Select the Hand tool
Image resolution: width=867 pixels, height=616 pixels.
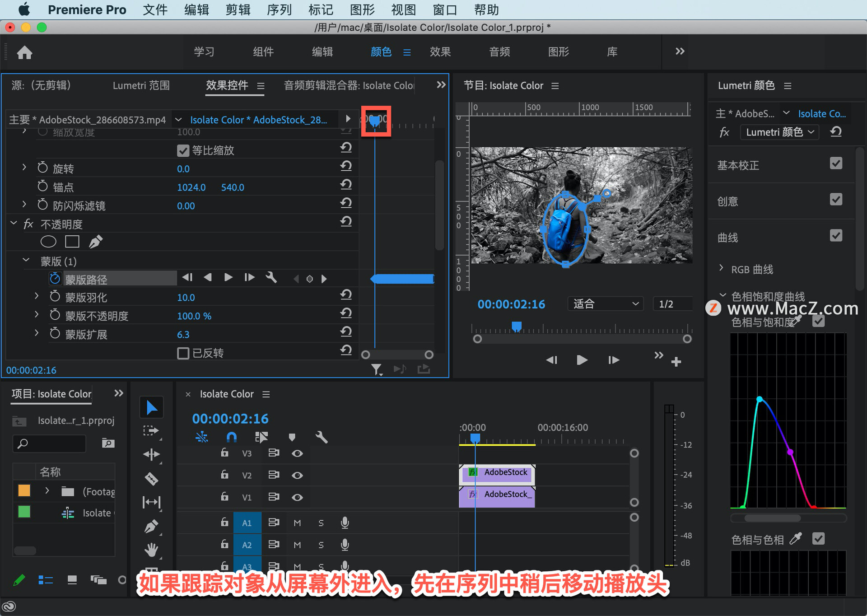[x=151, y=550]
